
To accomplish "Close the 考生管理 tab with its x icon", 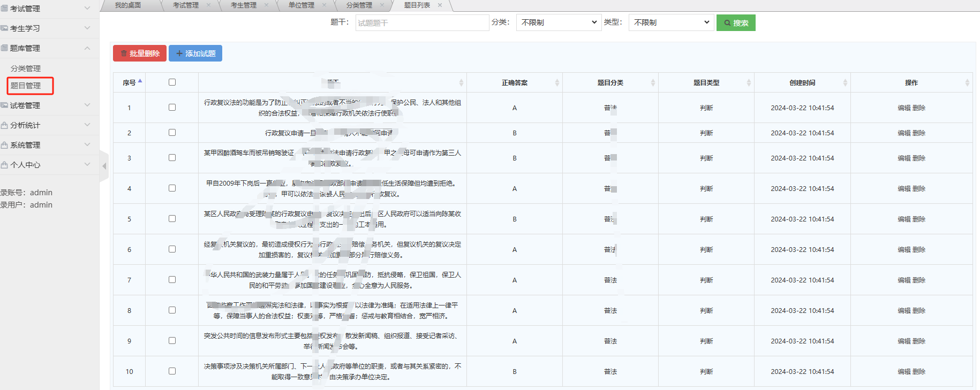I will [x=266, y=5].
